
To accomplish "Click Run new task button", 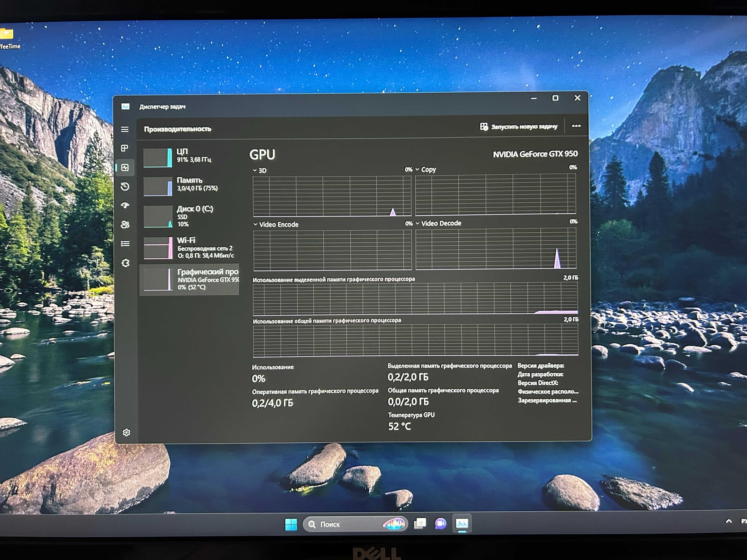I will point(519,127).
